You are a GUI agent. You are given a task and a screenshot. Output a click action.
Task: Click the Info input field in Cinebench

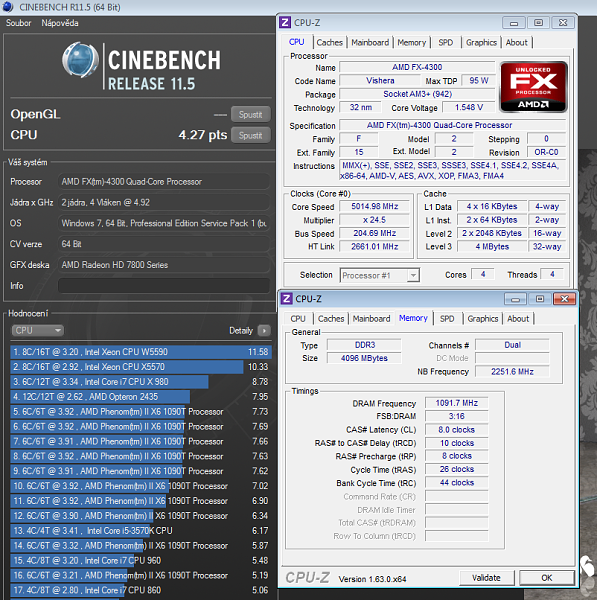coord(164,286)
